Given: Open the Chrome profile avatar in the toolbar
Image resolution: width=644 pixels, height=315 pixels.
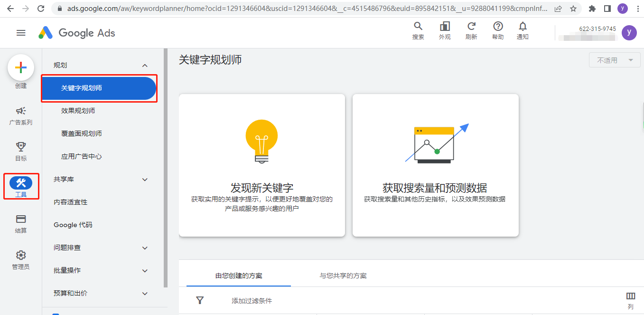Looking at the screenshot, I should pos(623,9).
